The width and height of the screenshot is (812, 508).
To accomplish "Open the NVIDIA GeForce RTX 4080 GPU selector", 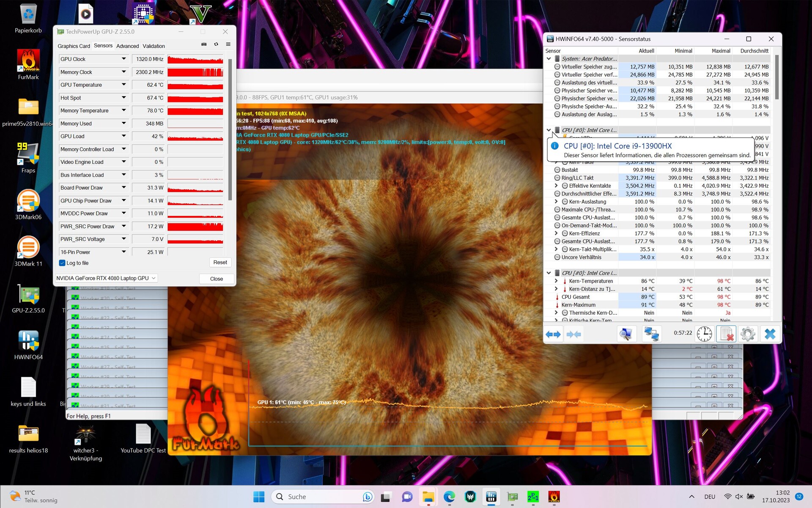I will 106,278.
